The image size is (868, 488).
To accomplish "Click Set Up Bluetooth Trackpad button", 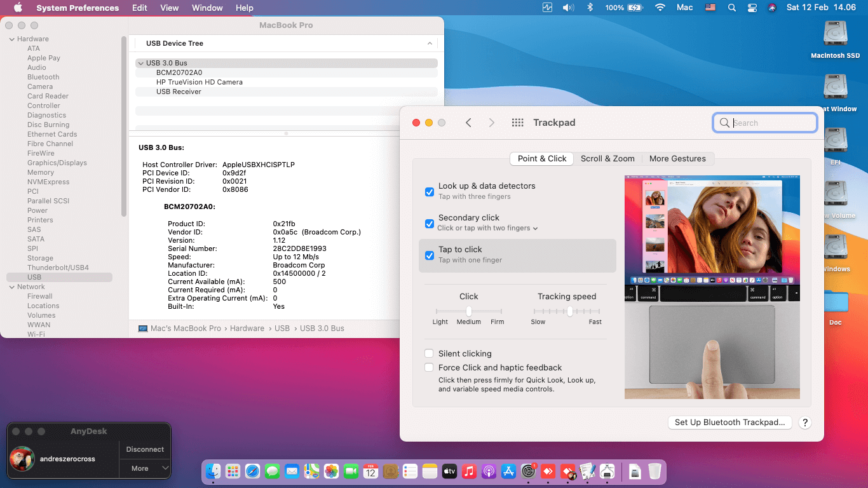I will click(x=729, y=422).
